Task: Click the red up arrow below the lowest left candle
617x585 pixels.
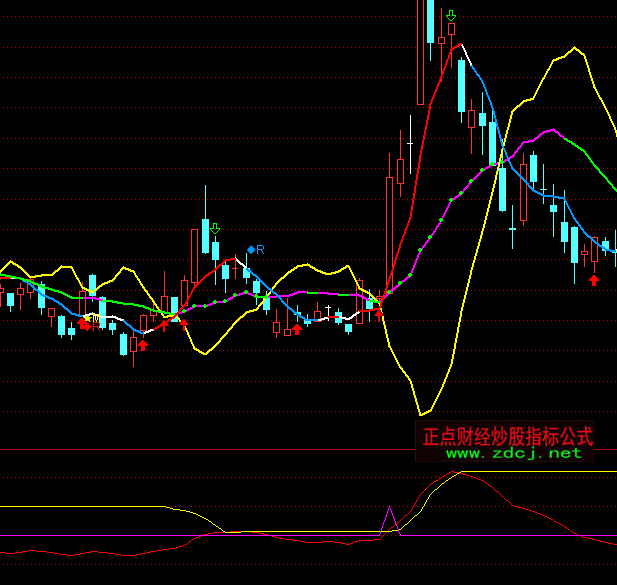Action: click(x=143, y=345)
